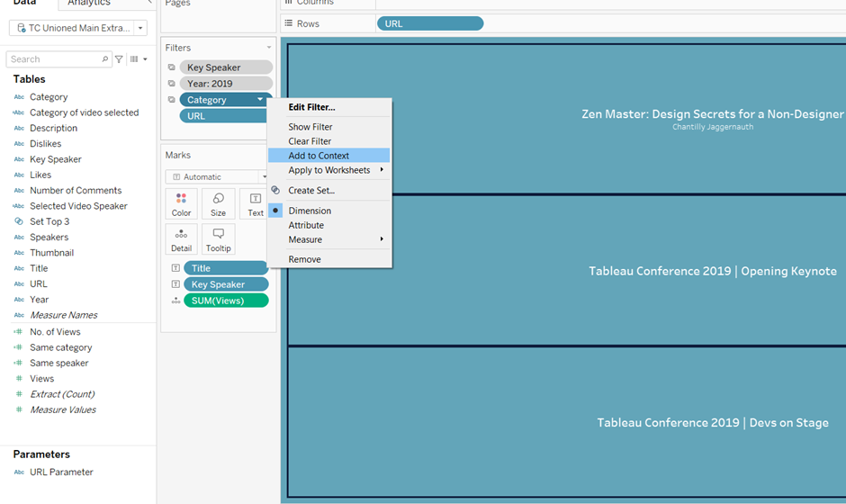Open the data source dropdown arrow
Viewport: 846px width, 504px height.
[140, 28]
